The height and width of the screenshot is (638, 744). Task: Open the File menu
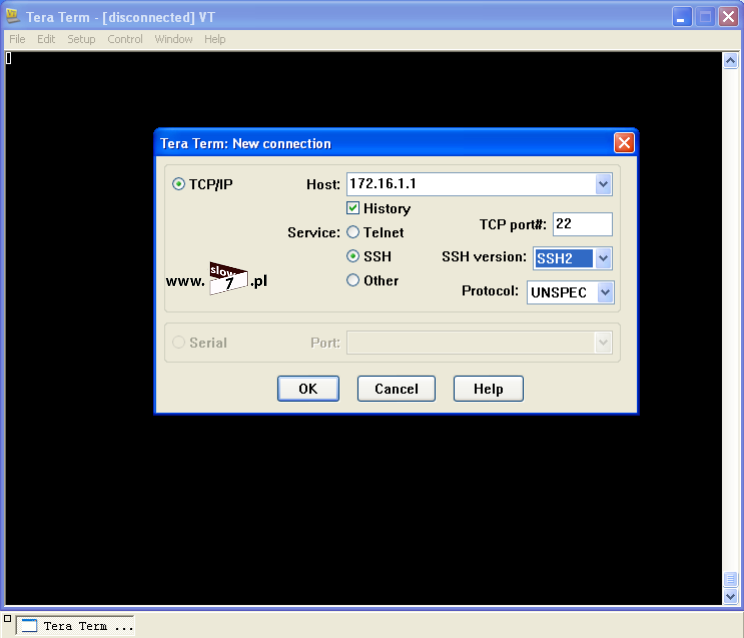(17, 39)
